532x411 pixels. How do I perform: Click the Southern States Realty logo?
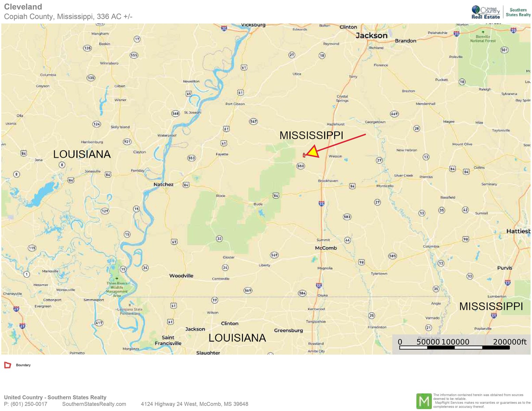pos(518,12)
